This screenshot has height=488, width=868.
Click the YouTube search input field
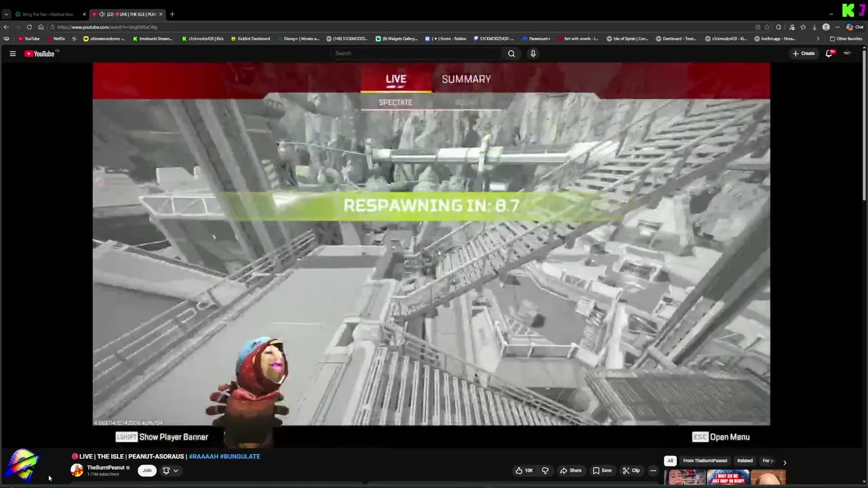pos(416,54)
